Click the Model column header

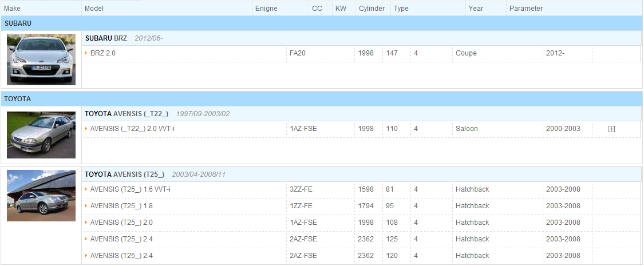[x=94, y=8]
